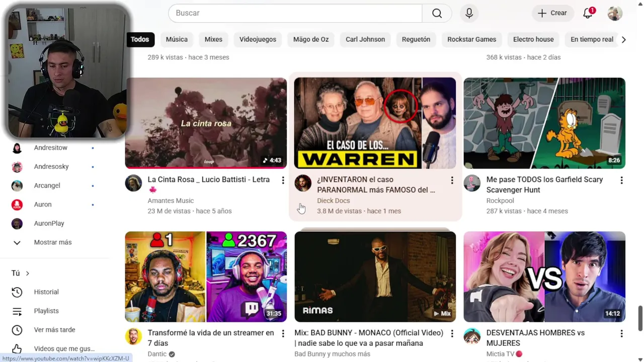Open notifications bell
The width and height of the screenshot is (644, 362).
click(588, 13)
